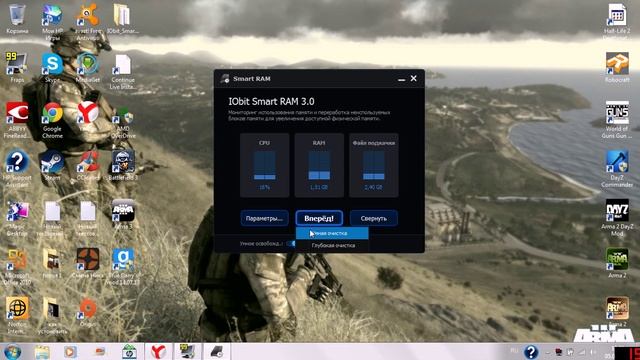The image size is (640, 360).
Task: Toggle the Умное освобожд. switch
Action: (291, 244)
